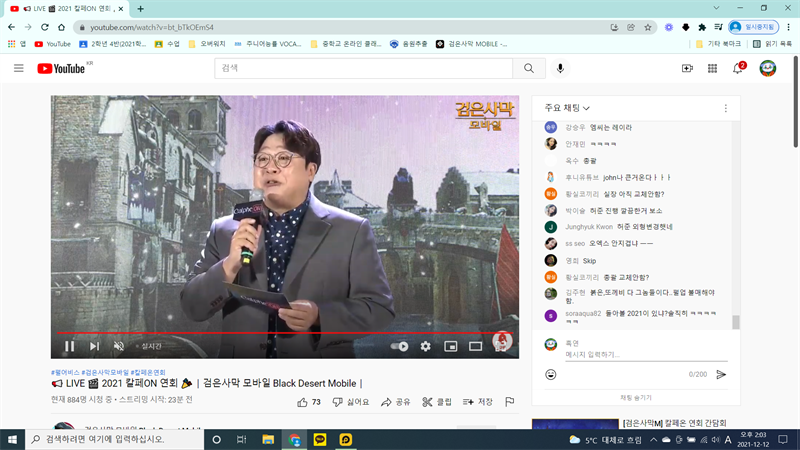Click 채팅 숨기기 to hide chat
This screenshot has width=800, height=450.
636,397
